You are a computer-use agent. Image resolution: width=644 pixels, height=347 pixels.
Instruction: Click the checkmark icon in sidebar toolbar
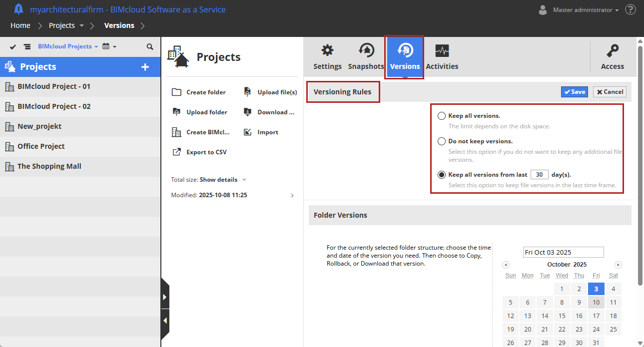click(13, 46)
